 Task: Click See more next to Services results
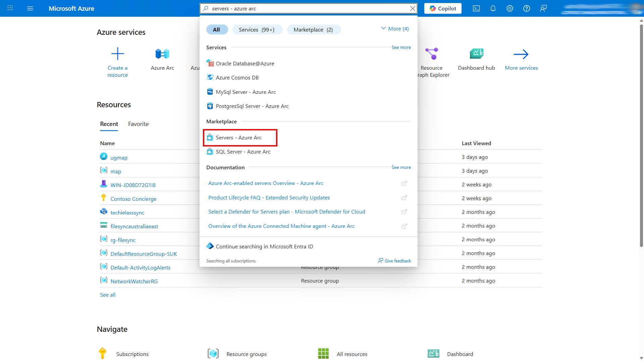coord(401,47)
